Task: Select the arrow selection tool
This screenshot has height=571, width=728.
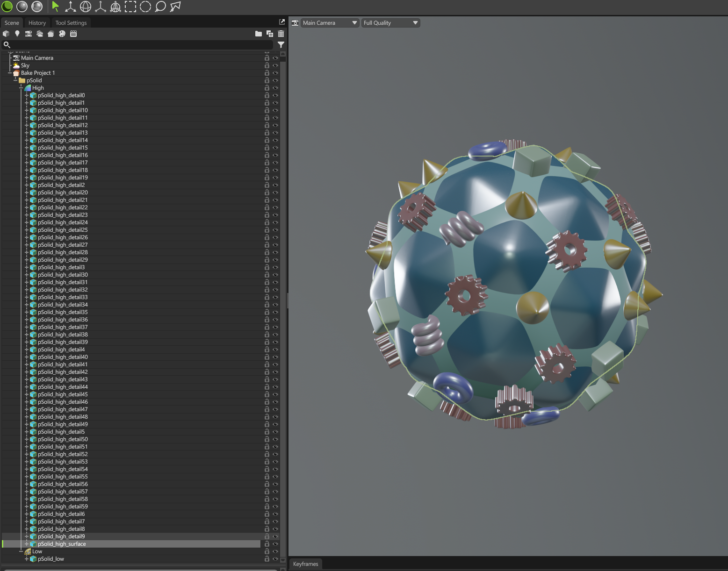Action: 55,7
